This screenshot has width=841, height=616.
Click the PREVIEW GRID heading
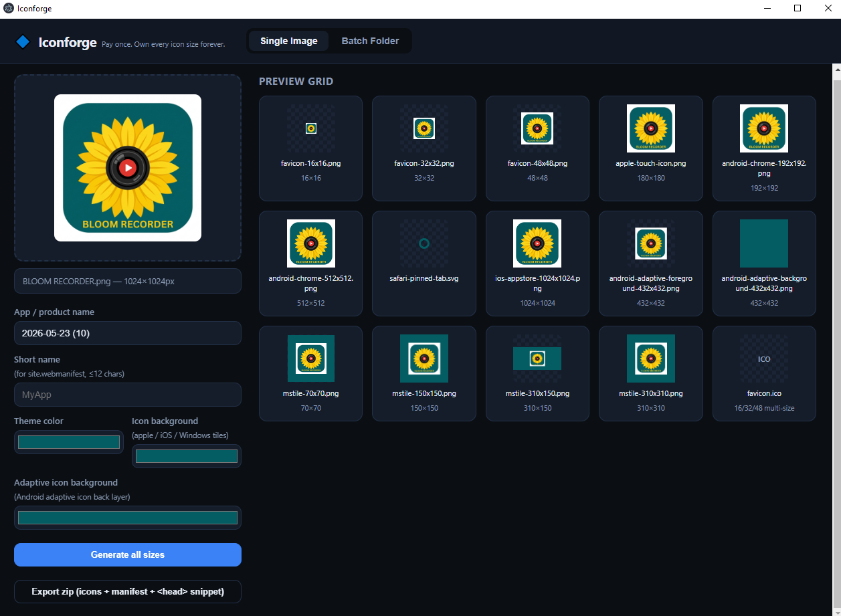tap(296, 82)
